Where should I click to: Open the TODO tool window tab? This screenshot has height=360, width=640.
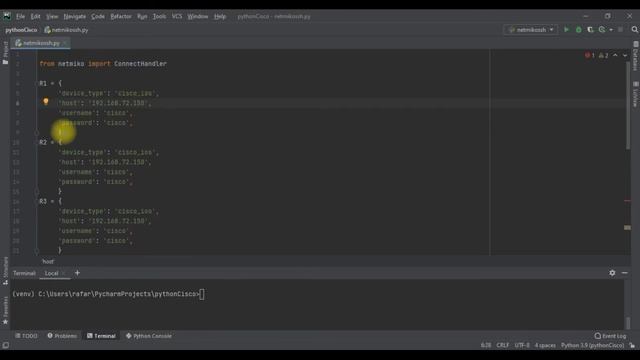coord(27,336)
